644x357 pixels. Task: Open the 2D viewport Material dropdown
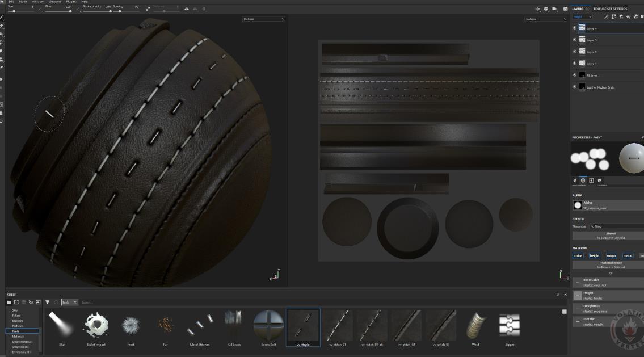545,19
